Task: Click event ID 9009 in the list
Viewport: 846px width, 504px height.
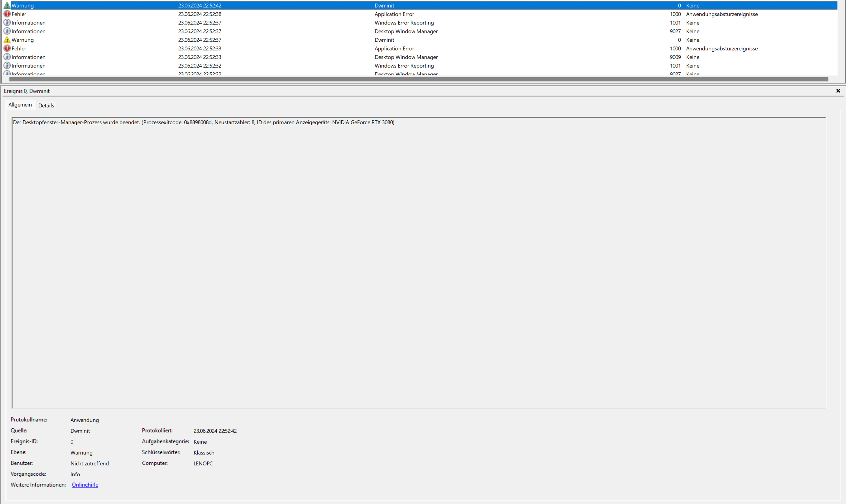Action: point(675,57)
